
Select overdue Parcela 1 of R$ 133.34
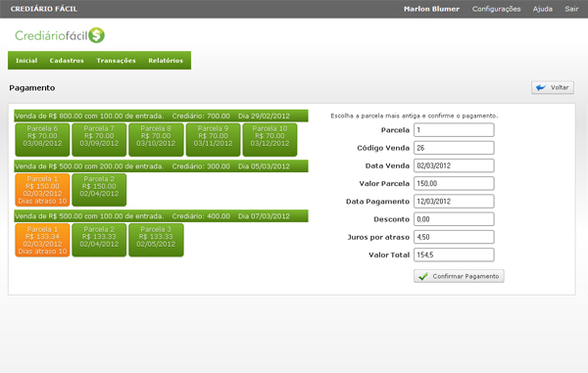pos(42,240)
